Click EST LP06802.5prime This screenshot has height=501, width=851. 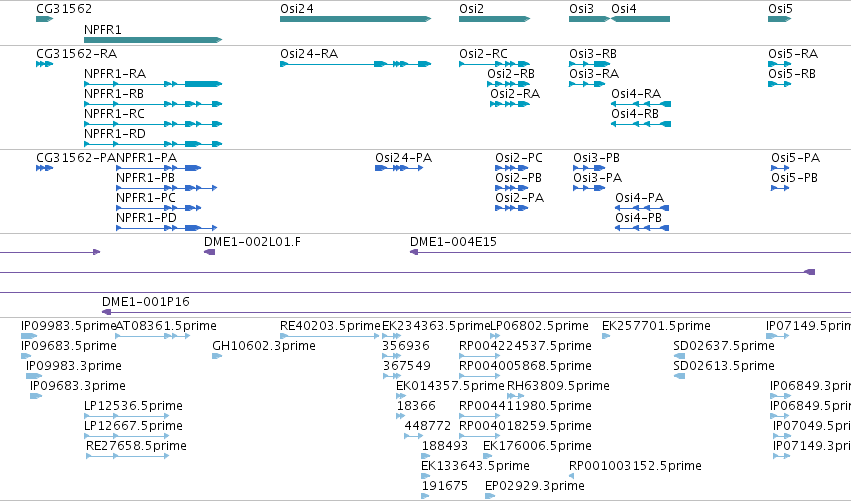pyautogui.click(x=495, y=336)
